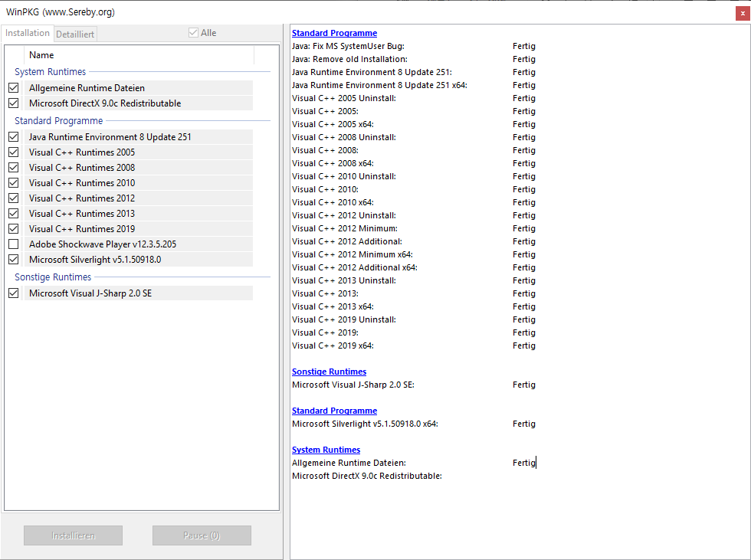
Task: Select Java Runtime Environment 8 Update 251 row
Action: pos(139,137)
